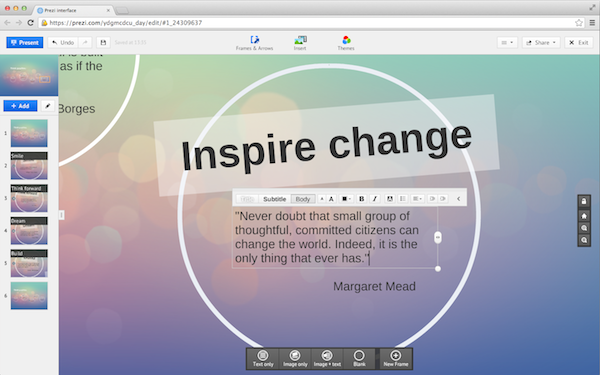Switch to the Prezi interface tab

(73, 10)
